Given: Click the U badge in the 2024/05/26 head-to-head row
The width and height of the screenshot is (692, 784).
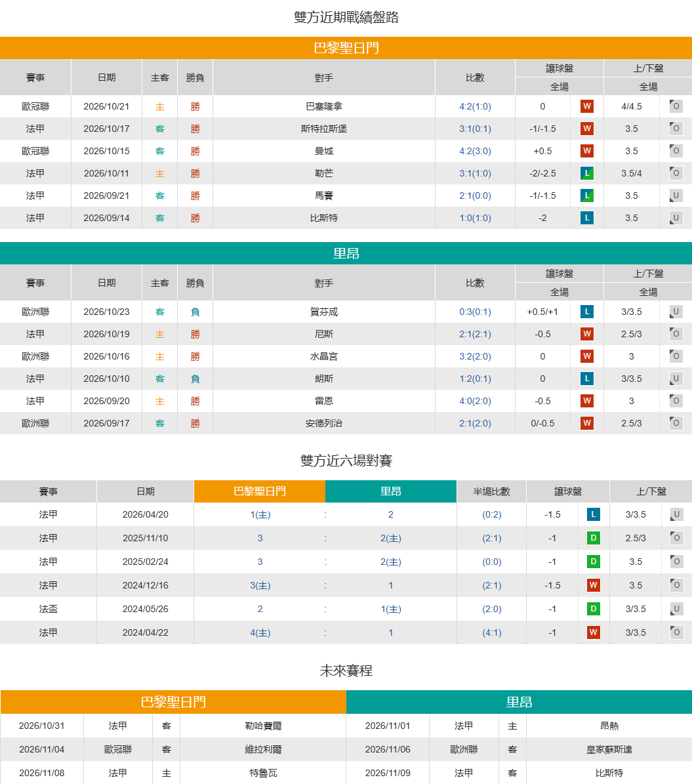Looking at the screenshot, I should (676, 608).
